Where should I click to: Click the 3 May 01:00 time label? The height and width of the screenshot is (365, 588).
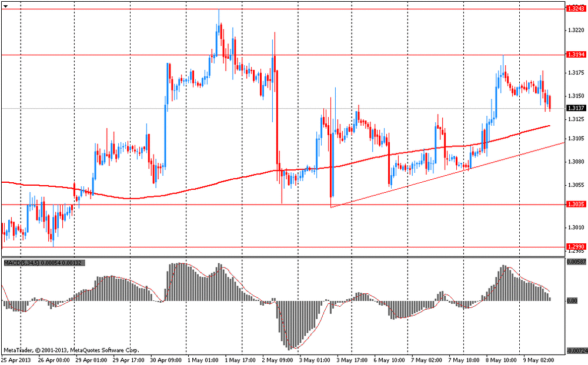[x=315, y=360]
